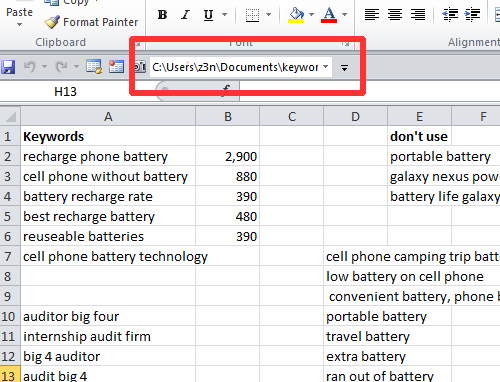This screenshot has width=500, height=382.
Task: Open undo history dropdown
Action: (x=44, y=67)
